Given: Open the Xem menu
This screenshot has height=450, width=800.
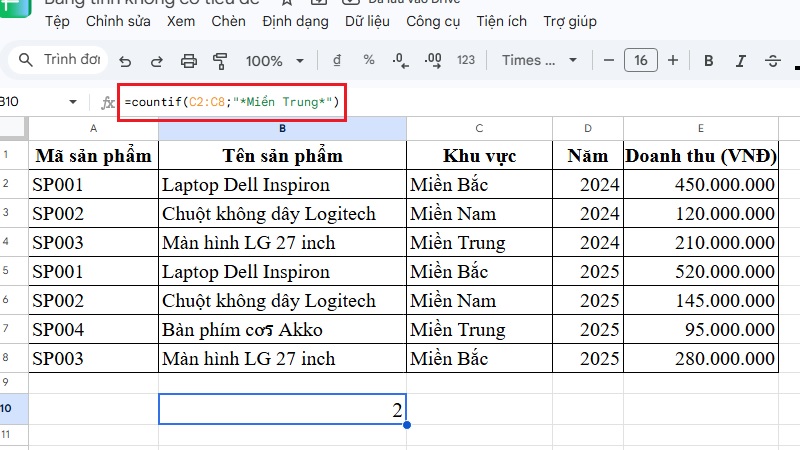Looking at the screenshot, I should click(181, 21).
